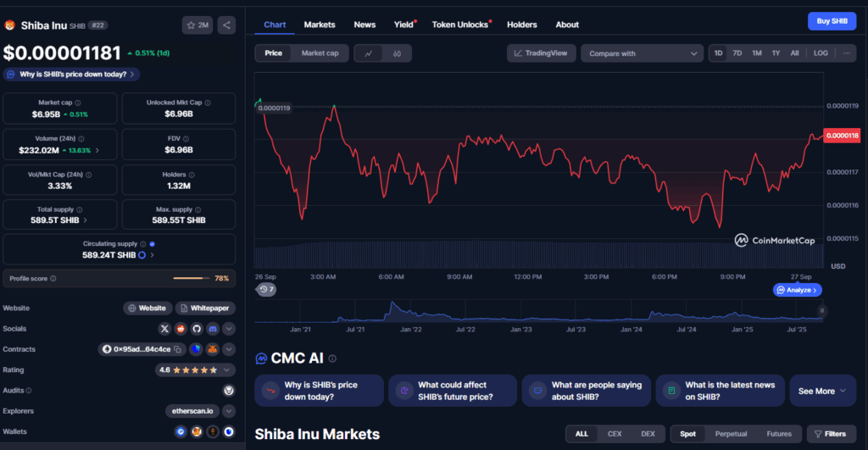Open the audit badge icon in Audits
The width and height of the screenshot is (868, 450).
coord(229,391)
